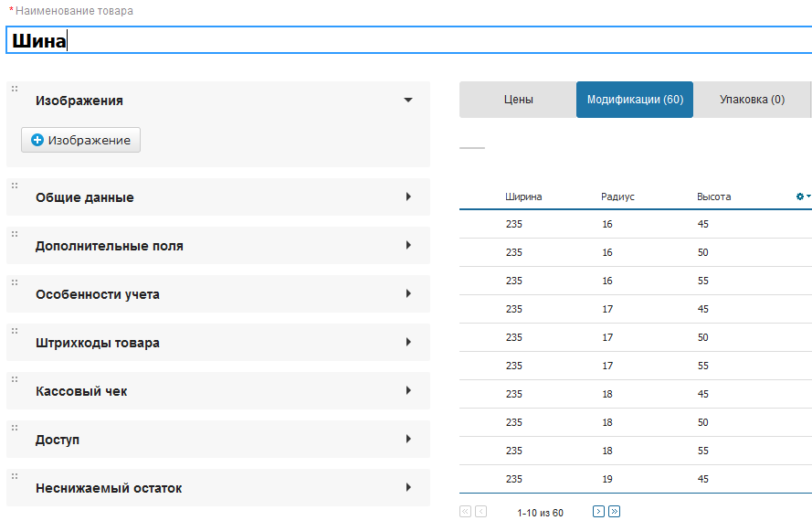Image resolution: width=812 pixels, height=531 pixels.
Task: Collapse the Изображения section
Action: point(408,101)
